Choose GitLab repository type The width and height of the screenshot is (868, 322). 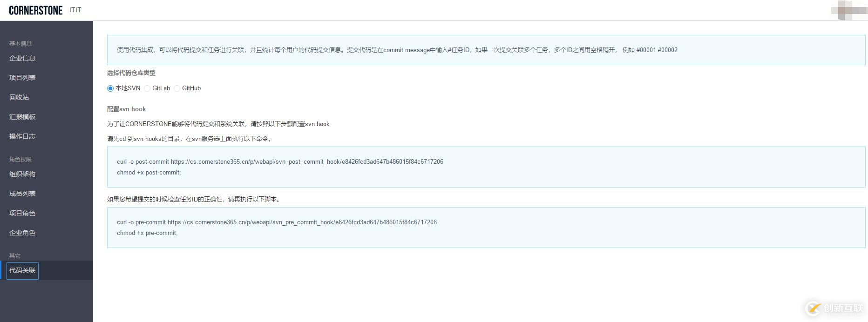pyautogui.click(x=147, y=88)
